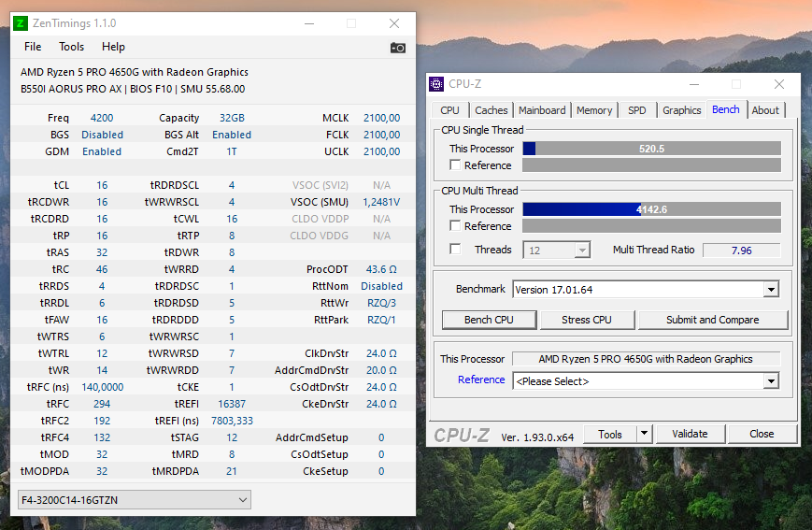Click the Validate button
The image size is (812, 530).
tap(690, 434)
